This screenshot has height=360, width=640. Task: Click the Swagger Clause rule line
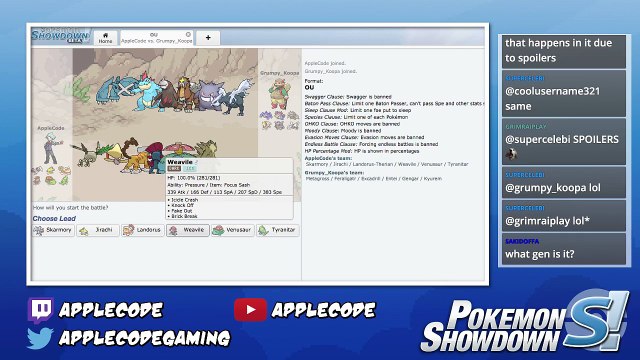(x=348, y=97)
